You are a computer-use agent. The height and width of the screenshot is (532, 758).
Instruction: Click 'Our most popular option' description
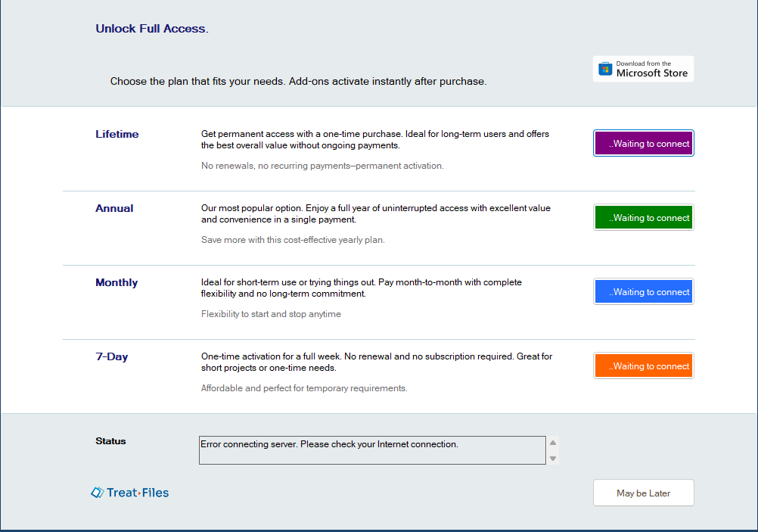click(x=376, y=213)
